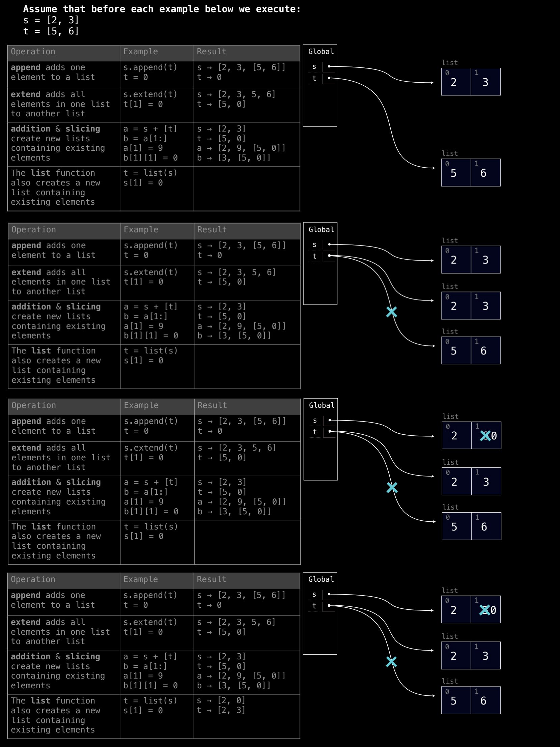Click 'Global' label in the fourth diagram
This screenshot has height=747, width=560.
coord(321,579)
